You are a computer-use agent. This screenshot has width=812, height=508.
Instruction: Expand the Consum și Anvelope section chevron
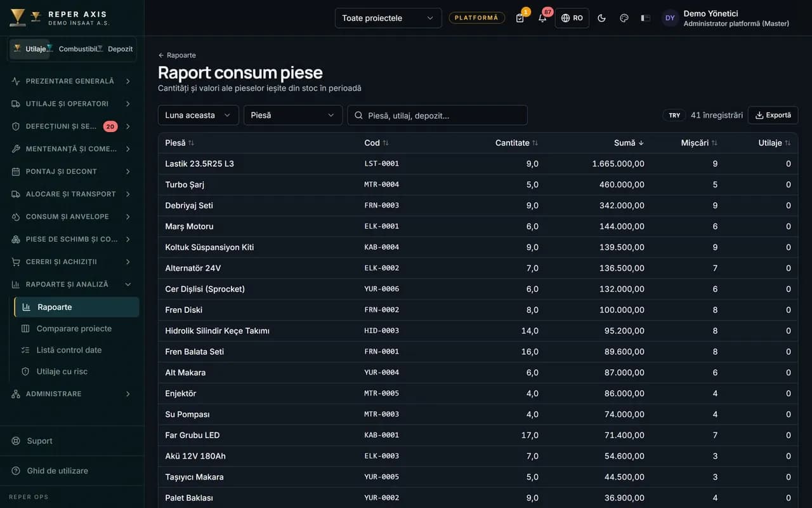[128, 217]
